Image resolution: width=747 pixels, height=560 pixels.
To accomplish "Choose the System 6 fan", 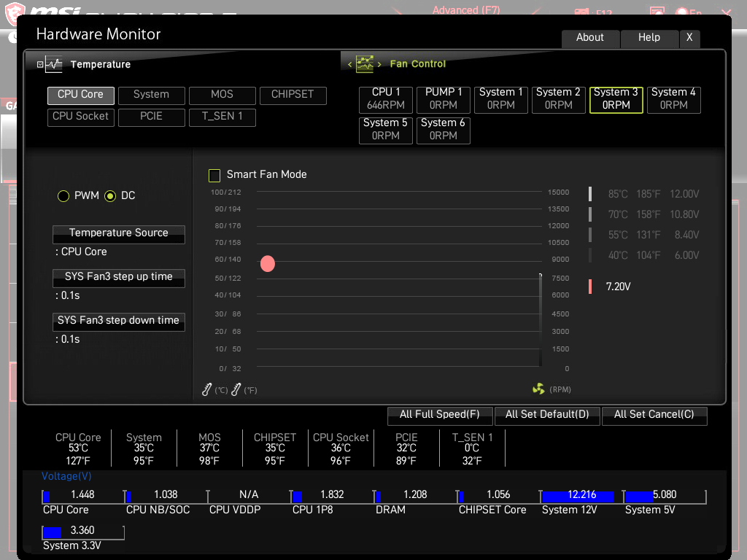I will point(444,130).
